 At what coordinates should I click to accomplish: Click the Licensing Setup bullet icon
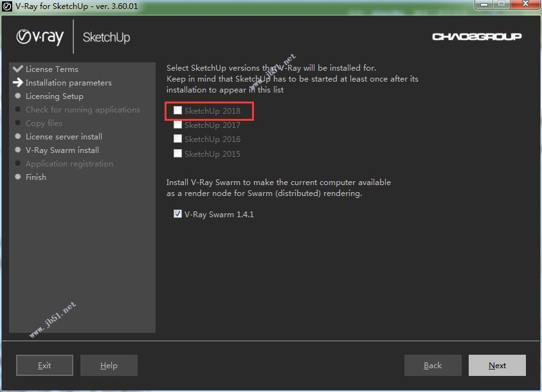[x=18, y=96]
